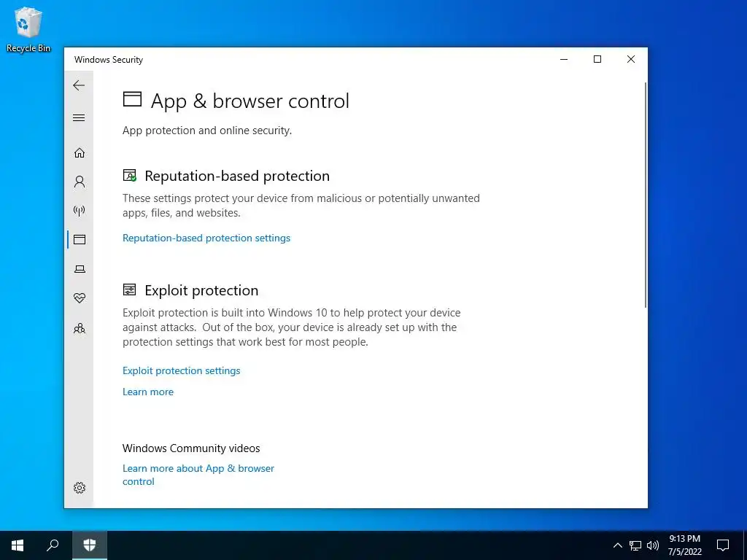This screenshot has width=747, height=560.
Task: Open the Windows Start menu
Action: pyautogui.click(x=18, y=545)
